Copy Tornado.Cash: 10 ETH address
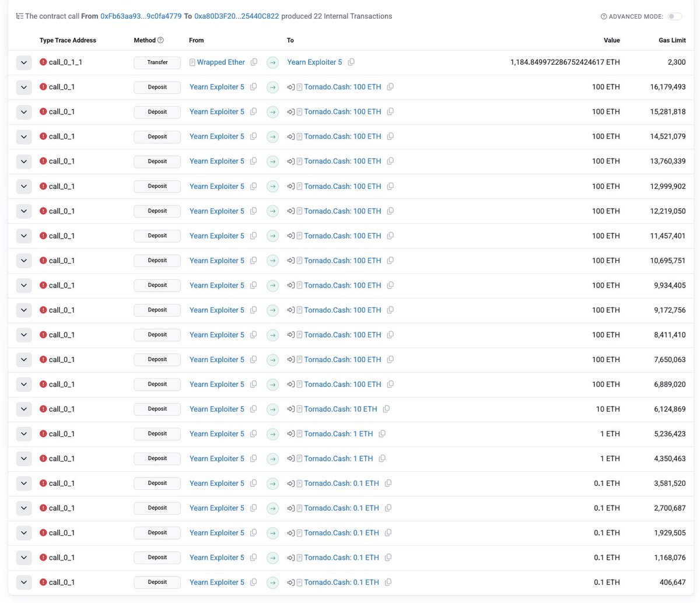The image size is (700, 603). [x=386, y=409]
